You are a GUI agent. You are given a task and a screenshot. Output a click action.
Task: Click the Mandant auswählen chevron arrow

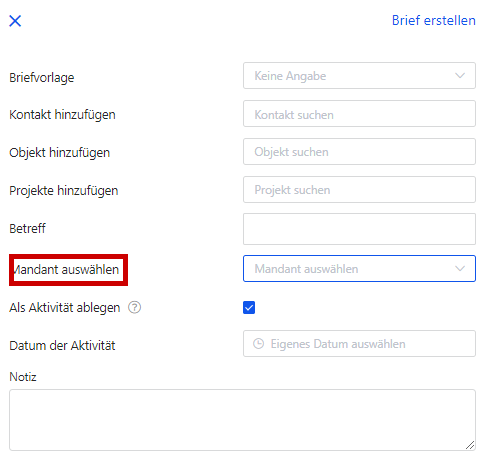460,269
